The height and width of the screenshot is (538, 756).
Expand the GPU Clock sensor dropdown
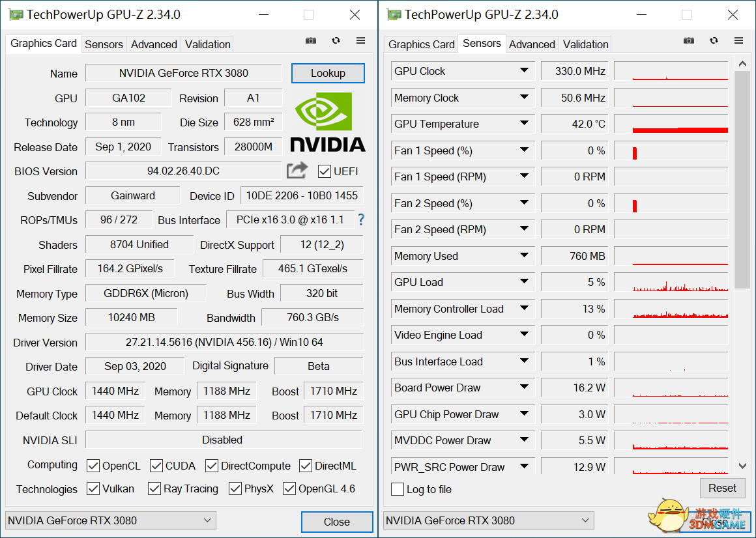click(524, 71)
